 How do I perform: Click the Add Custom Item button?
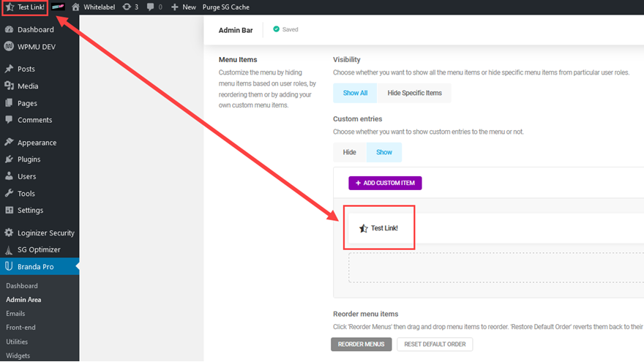(385, 183)
